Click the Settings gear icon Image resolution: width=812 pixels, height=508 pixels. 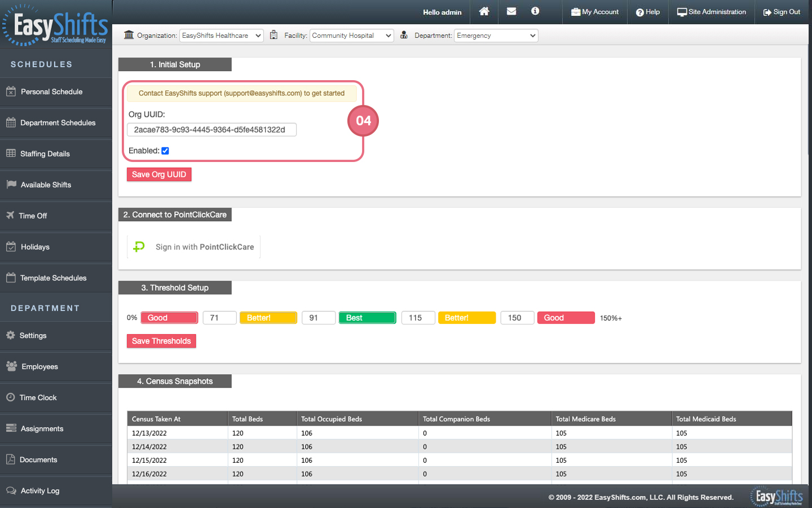point(10,335)
